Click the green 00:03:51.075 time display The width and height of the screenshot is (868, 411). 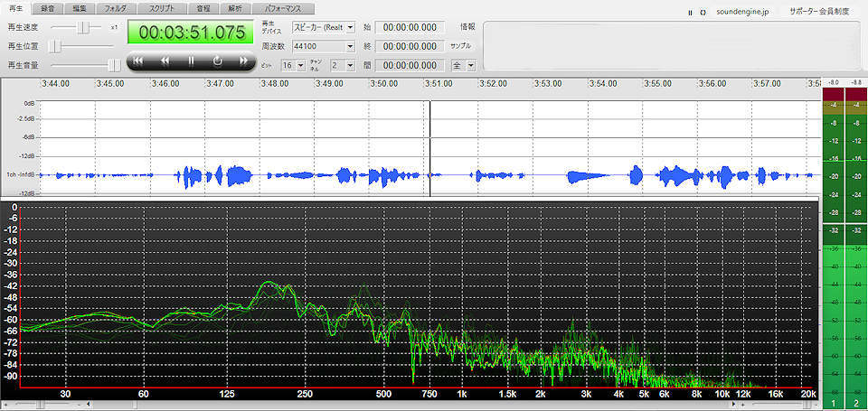pos(192,33)
